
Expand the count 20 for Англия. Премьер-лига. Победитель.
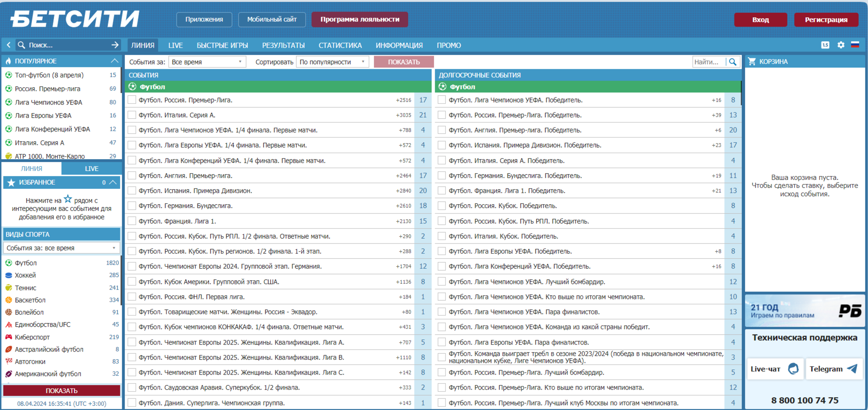pos(733,130)
